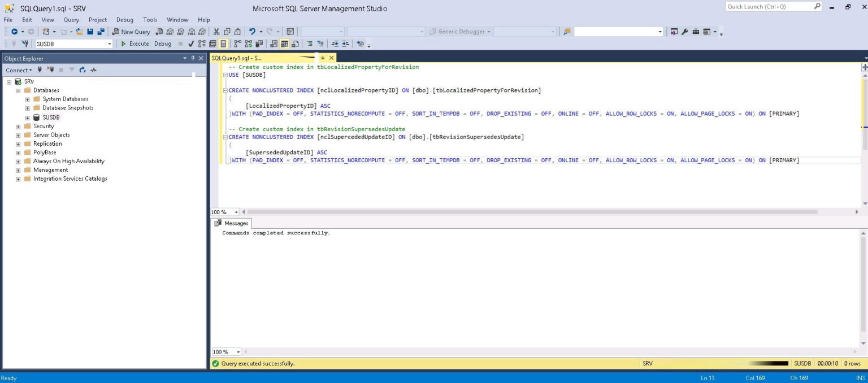Select the Comment Out Selected Lines icon
Viewport: 868px width, 383px height.
click(310, 43)
